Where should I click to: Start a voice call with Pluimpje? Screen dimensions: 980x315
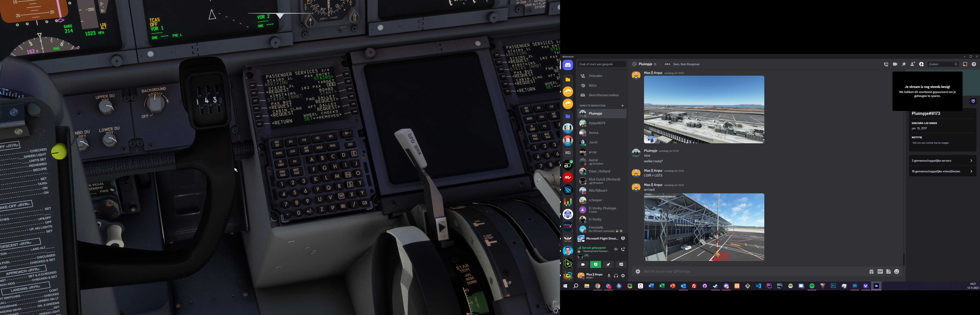886,64
